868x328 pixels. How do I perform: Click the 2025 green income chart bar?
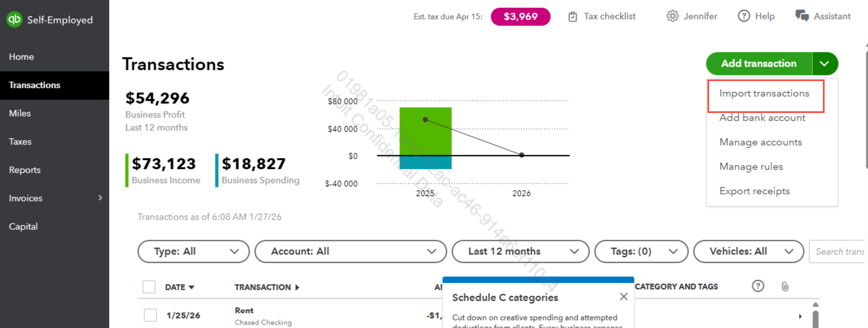point(425,131)
